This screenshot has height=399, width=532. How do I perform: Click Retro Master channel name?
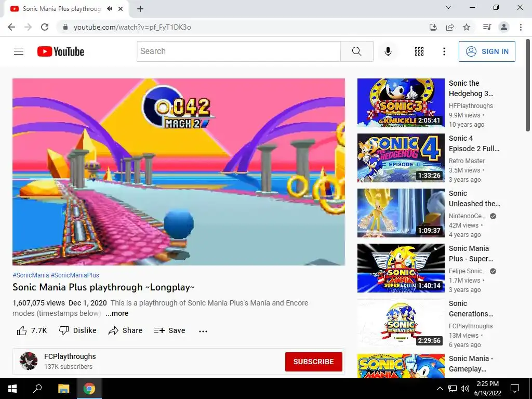click(467, 161)
